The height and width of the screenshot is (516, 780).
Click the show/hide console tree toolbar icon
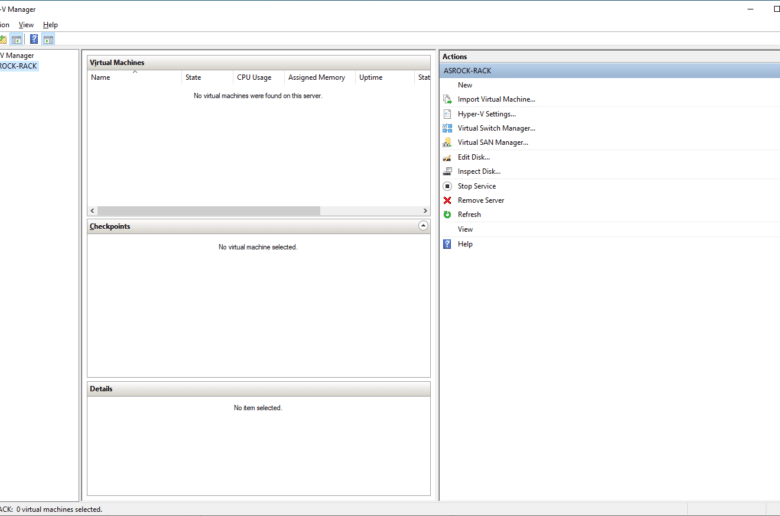coord(16,39)
